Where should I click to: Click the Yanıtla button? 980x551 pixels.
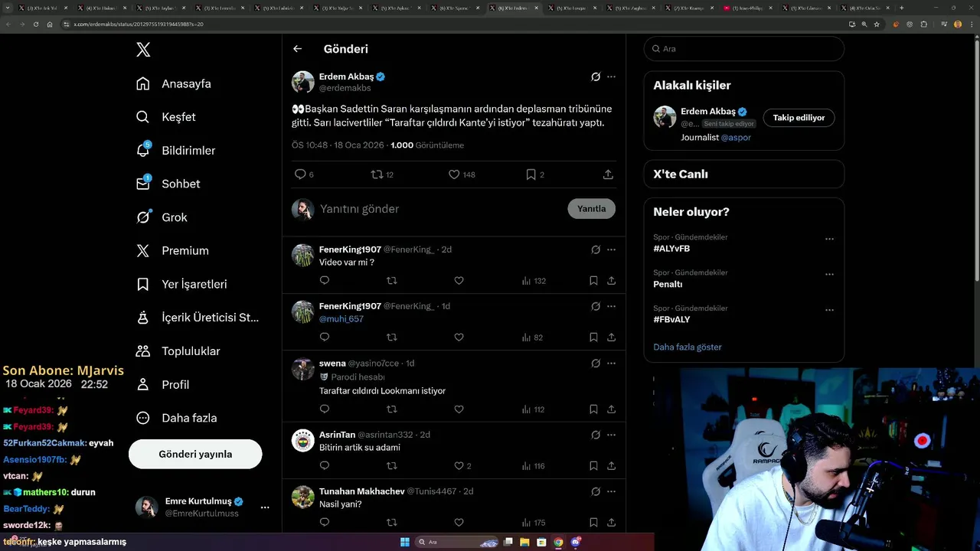tap(591, 209)
